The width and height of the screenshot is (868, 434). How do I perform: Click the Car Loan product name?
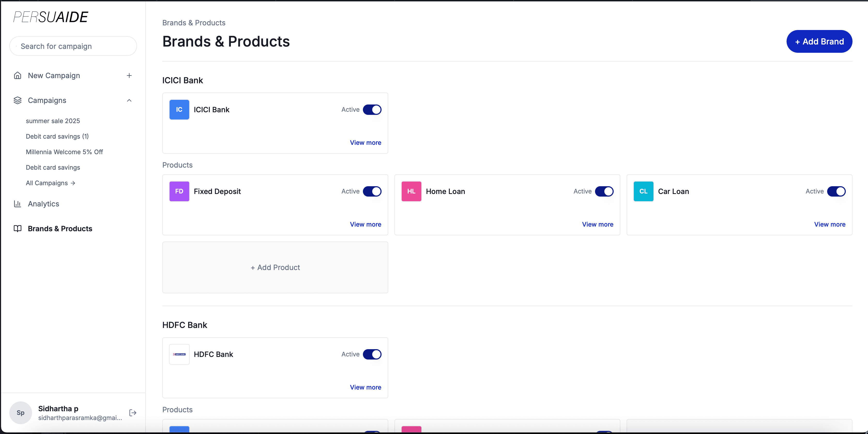674,191
